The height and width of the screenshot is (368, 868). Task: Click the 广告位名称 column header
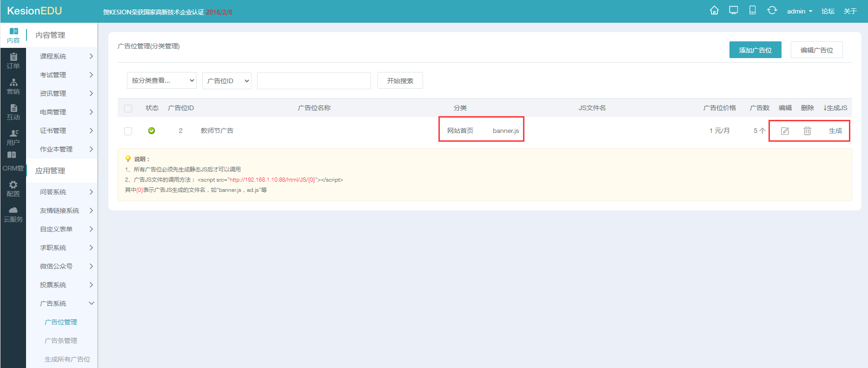click(314, 108)
